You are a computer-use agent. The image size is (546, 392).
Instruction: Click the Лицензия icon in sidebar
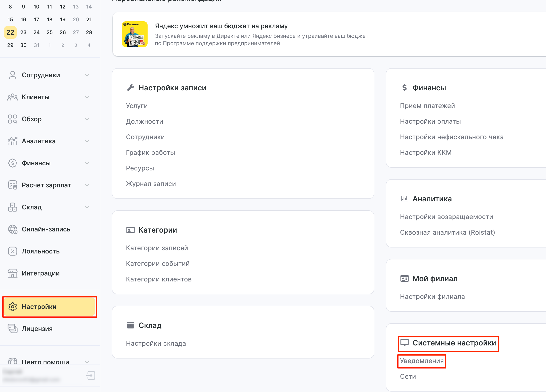click(13, 328)
